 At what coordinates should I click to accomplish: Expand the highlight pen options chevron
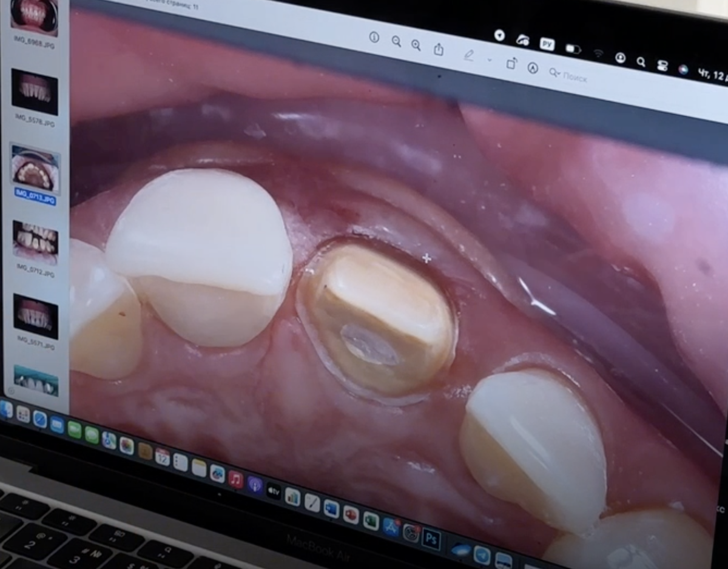tap(489, 59)
